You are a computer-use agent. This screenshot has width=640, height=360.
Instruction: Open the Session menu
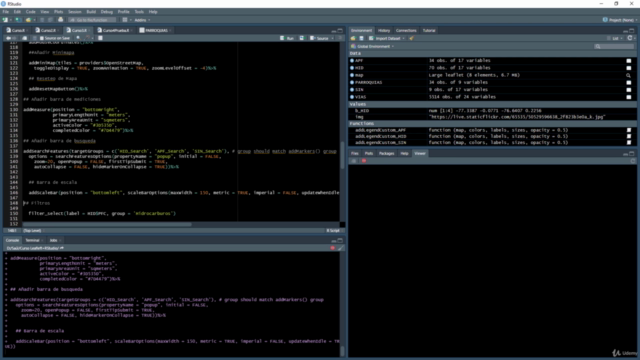75,12
